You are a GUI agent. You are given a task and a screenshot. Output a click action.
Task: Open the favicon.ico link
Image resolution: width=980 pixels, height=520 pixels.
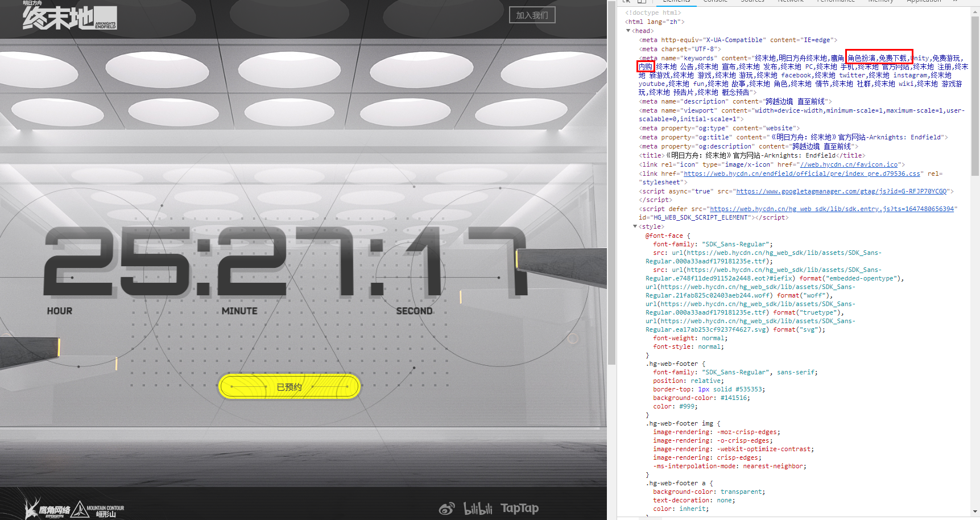coord(849,164)
